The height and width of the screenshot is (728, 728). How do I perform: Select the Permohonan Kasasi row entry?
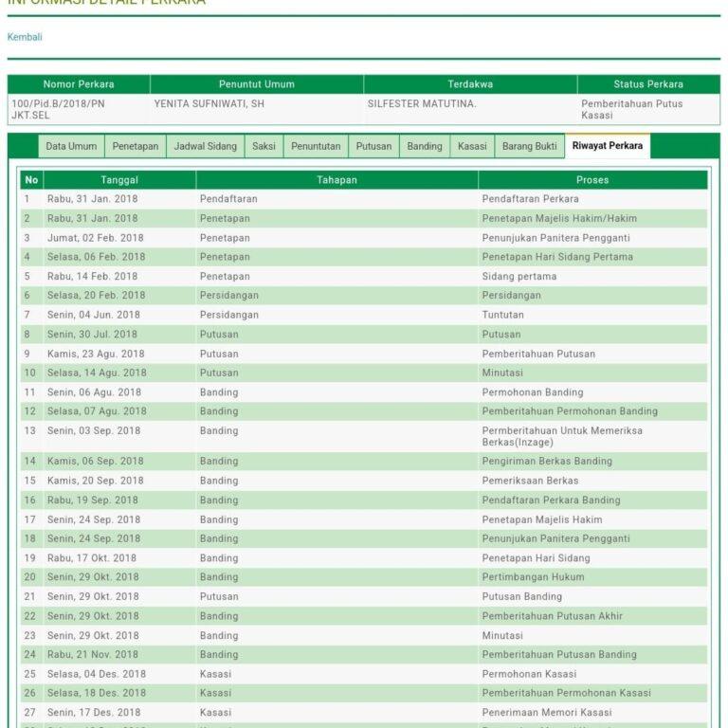[528, 674]
